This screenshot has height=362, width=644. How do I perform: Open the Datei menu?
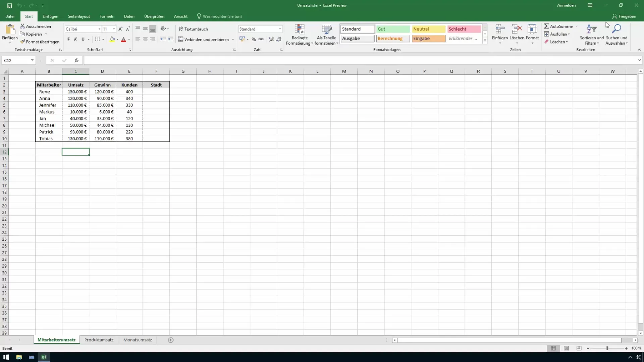(10, 16)
